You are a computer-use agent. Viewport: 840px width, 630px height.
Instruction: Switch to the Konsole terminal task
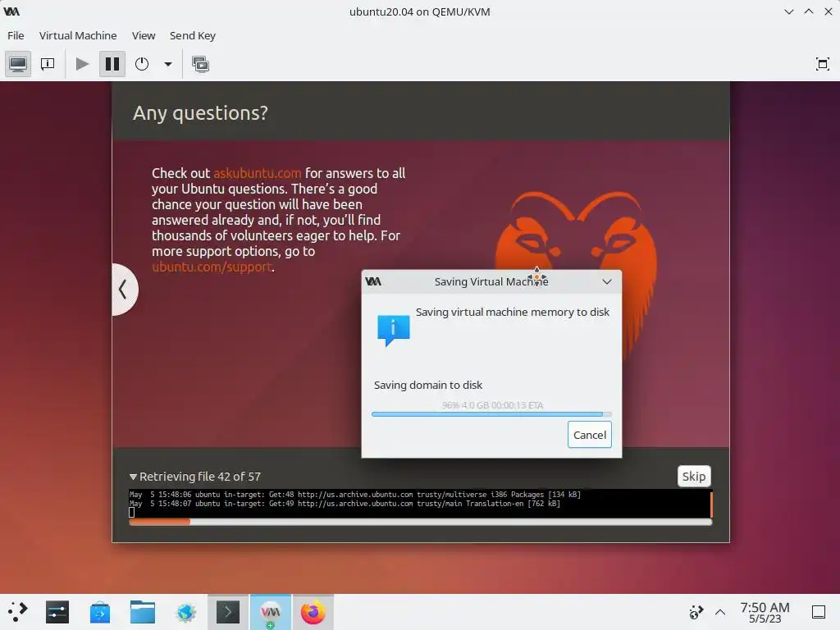click(228, 612)
